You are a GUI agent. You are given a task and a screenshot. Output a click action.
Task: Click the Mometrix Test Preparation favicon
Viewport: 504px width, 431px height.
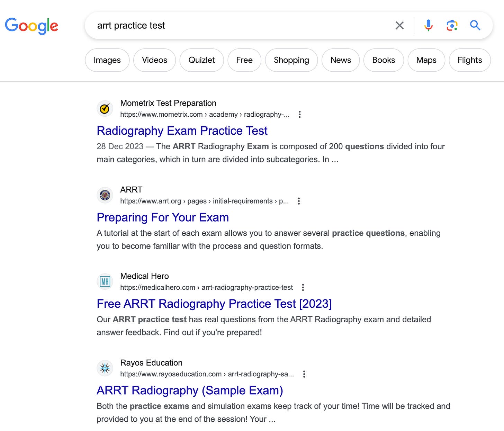[105, 109]
